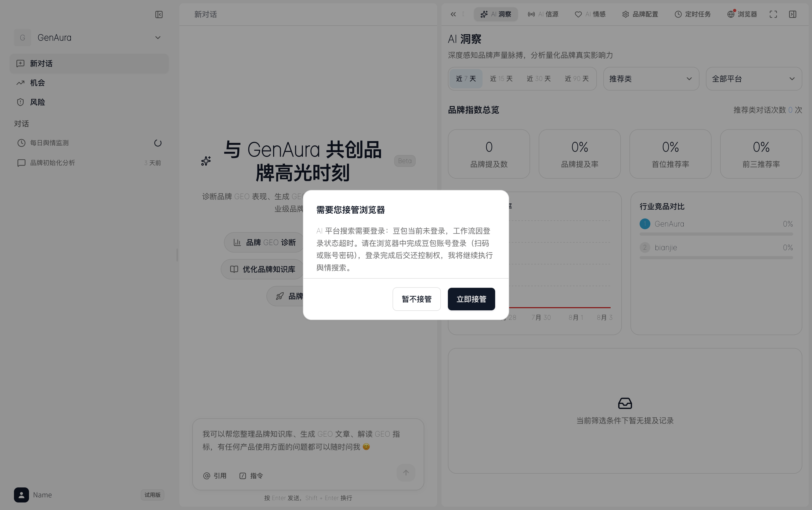Click the 首位推荐率 metric card
This screenshot has height=510, width=812.
tap(670, 154)
